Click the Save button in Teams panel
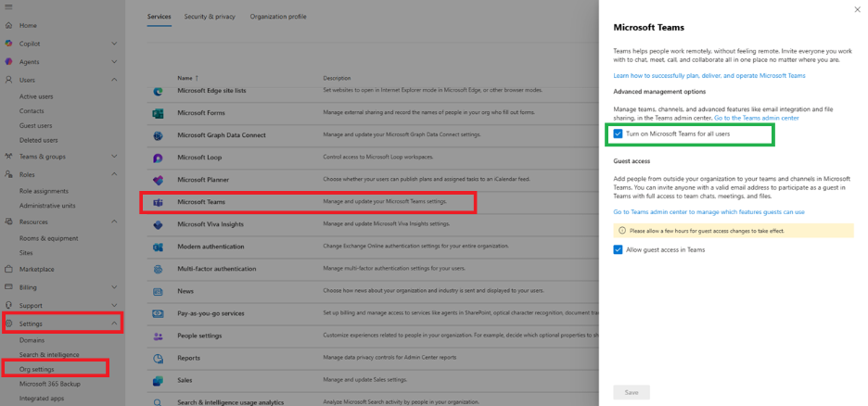Screen dimensions: 868x406 [632, 392]
